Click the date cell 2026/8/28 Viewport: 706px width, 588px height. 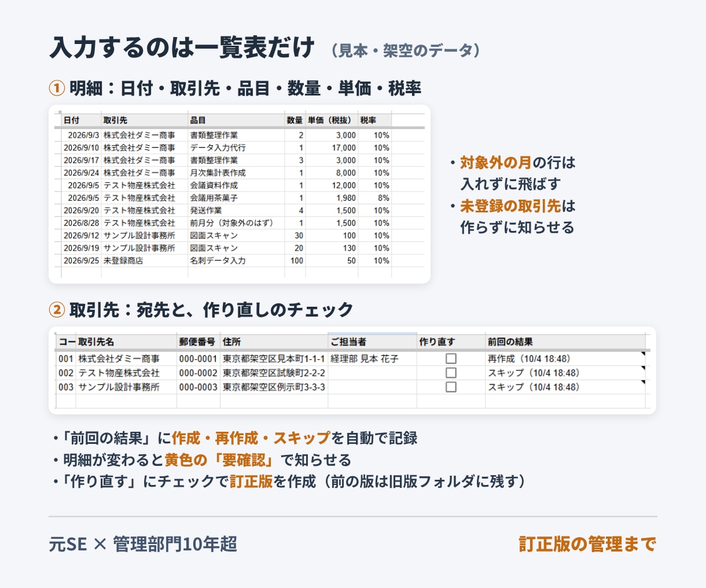pos(81,223)
